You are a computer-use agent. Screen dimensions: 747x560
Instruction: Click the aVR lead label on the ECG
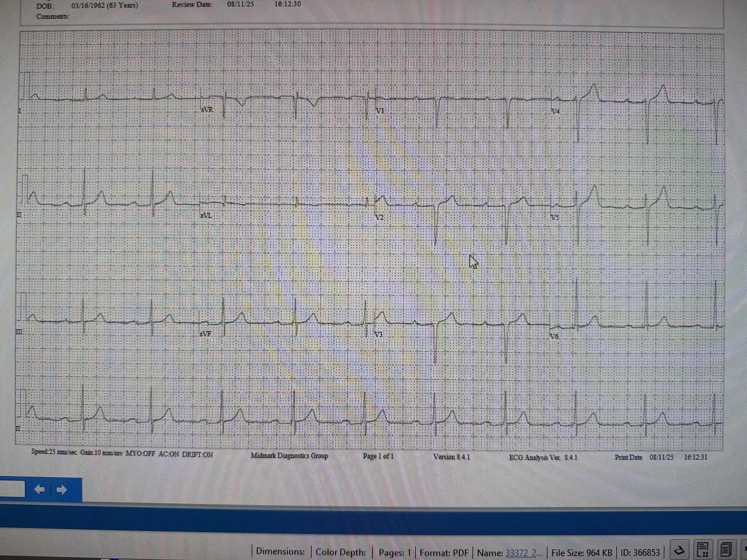tap(207, 110)
